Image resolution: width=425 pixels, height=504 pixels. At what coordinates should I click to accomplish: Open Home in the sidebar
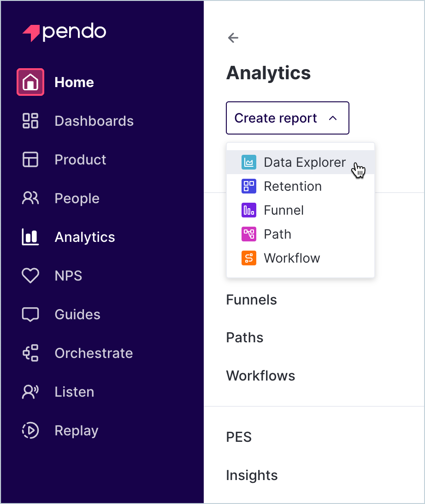point(74,82)
